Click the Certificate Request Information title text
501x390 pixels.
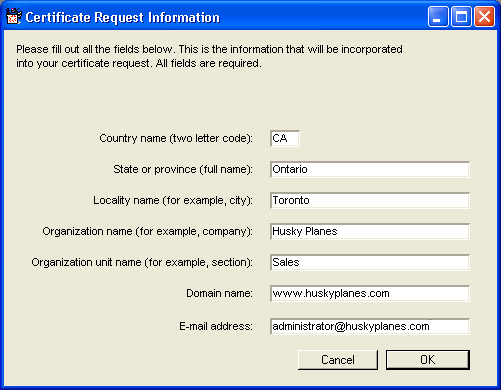coord(123,17)
